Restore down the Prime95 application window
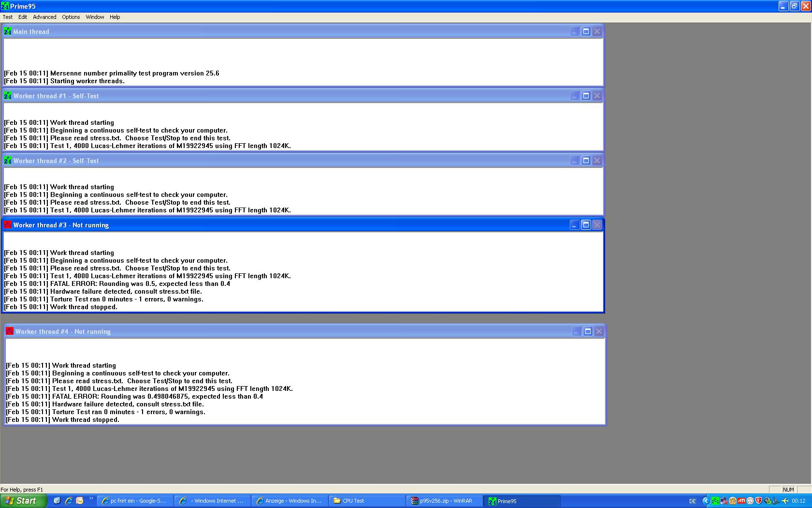This screenshot has width=812, height=508. click(795, 6)
